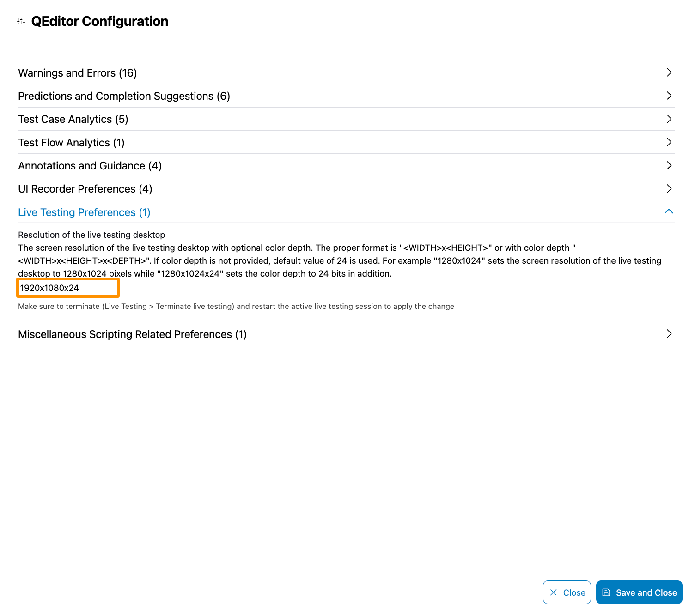Screen dimensions: 695x616
Task: Expand UI Recorder Preferences using the arrow
Action: 669,189
